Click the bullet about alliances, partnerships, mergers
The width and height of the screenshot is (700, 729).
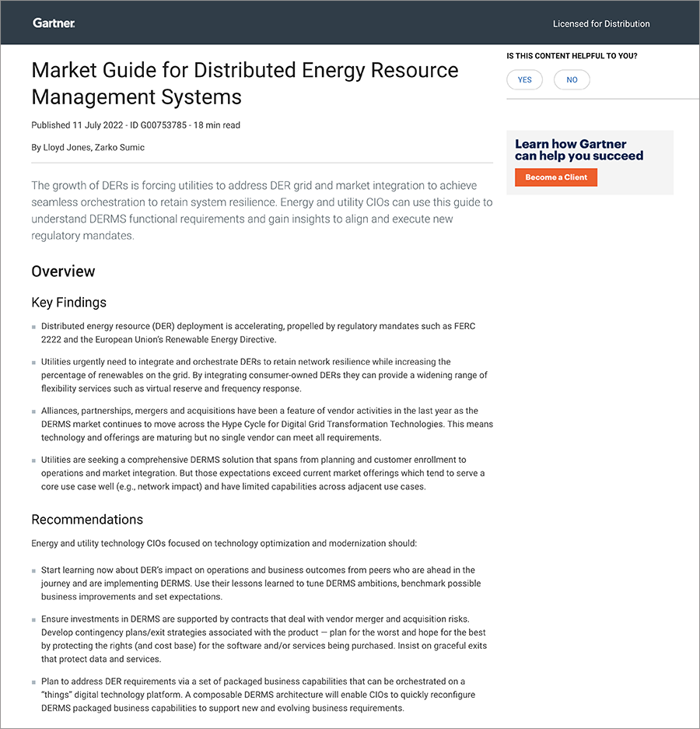(267, 424)
